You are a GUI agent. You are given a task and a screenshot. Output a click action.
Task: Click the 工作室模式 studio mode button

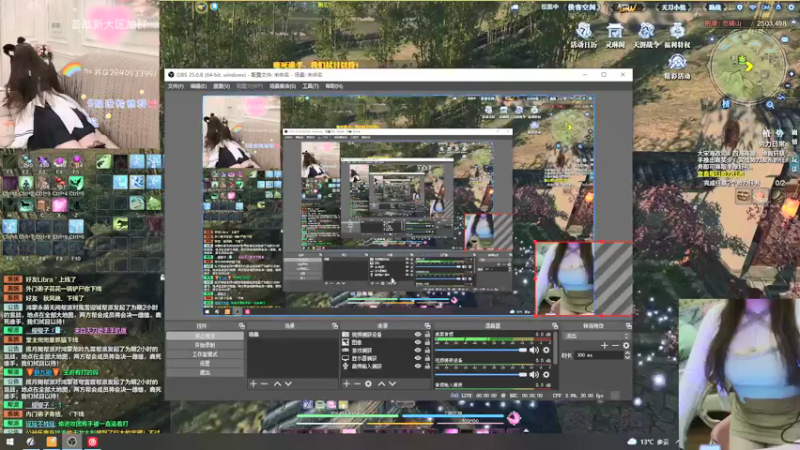205,355
